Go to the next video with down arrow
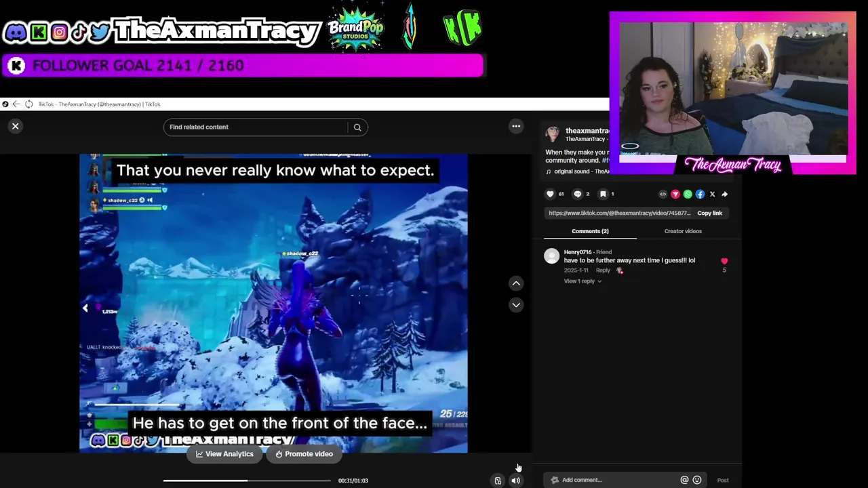The height and width of the screenshot is (488, 868). (x=516, y=305)
